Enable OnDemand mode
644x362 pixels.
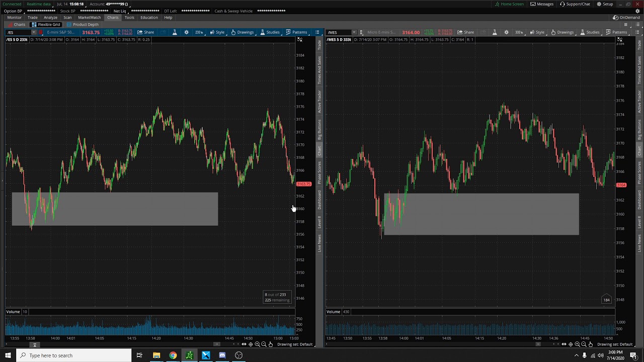tap(626, 18)
